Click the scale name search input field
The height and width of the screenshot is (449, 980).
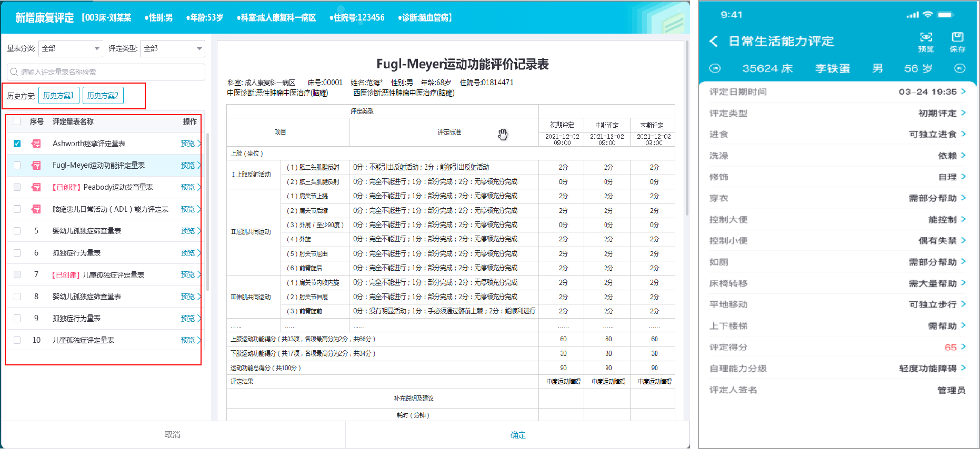click(x=106, y=72)
